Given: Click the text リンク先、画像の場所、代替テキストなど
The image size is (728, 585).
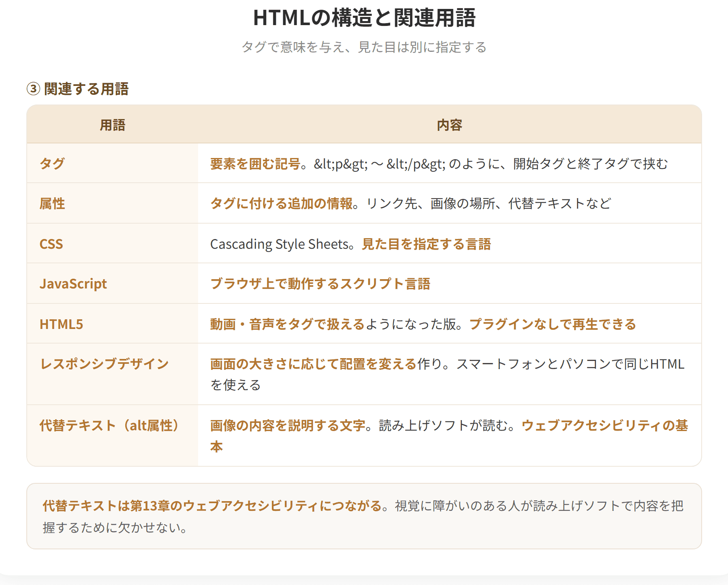Looking at the screenshot, I should pyautogui.click(x=488, y=203).
